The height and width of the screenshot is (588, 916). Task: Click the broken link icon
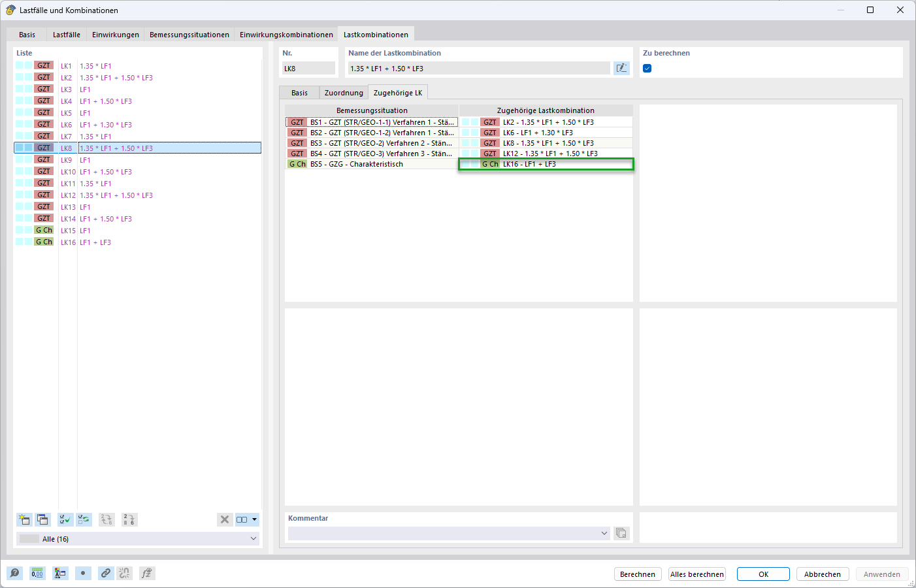(124, 573)
